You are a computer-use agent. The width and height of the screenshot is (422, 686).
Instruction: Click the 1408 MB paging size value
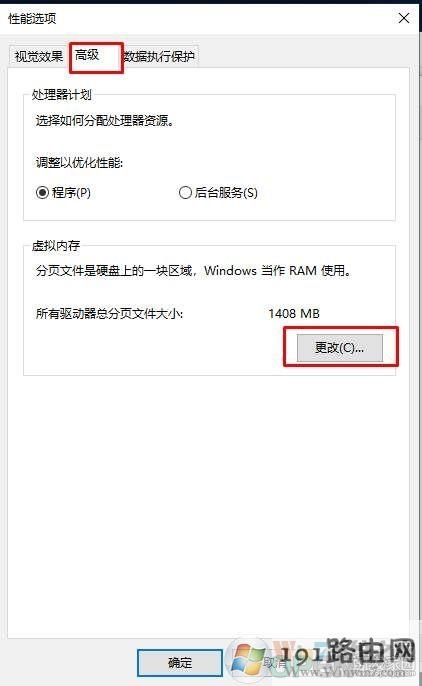(294, 313)
